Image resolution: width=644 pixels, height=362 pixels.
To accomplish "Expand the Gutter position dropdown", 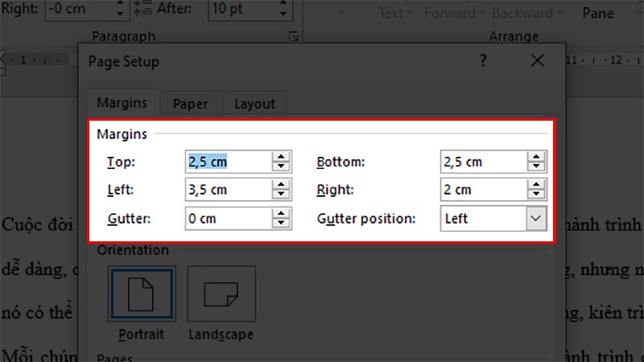I will click(536, 218).
